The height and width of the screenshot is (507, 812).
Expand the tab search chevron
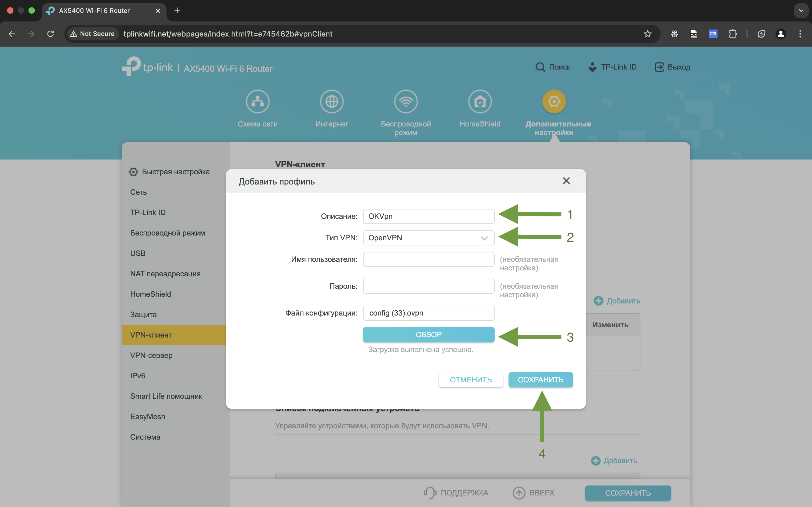click(801, 11)
